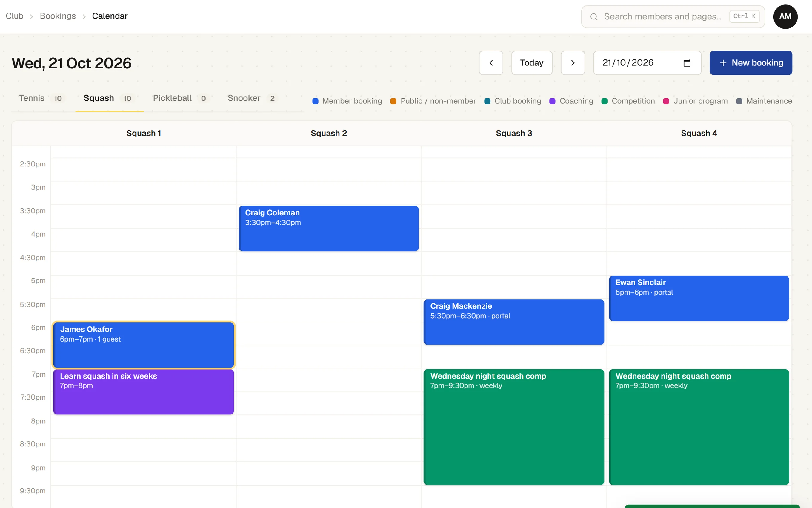Click the 21/10/2026 date input
This screenshot has width=812, height=508.
[x=647, y=63]
